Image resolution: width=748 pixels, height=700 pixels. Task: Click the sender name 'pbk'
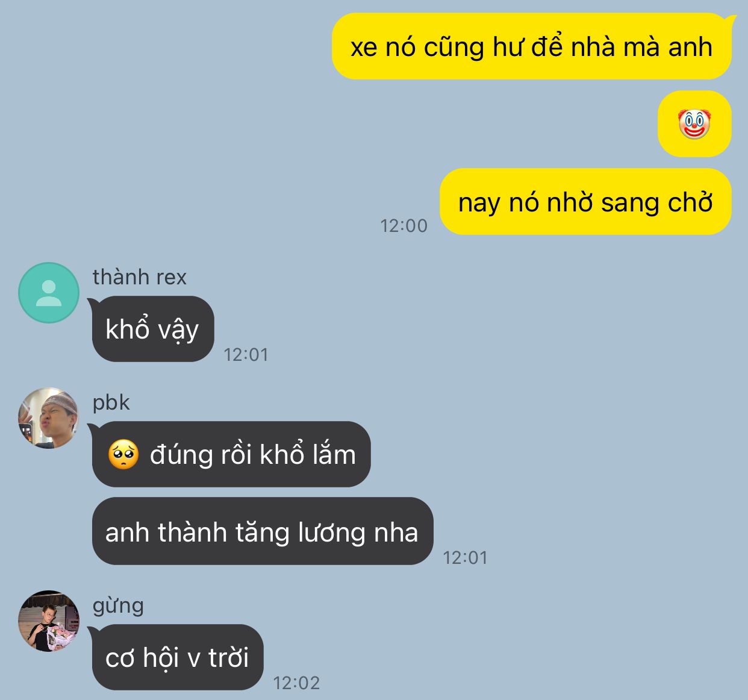(x=111, y=402)
